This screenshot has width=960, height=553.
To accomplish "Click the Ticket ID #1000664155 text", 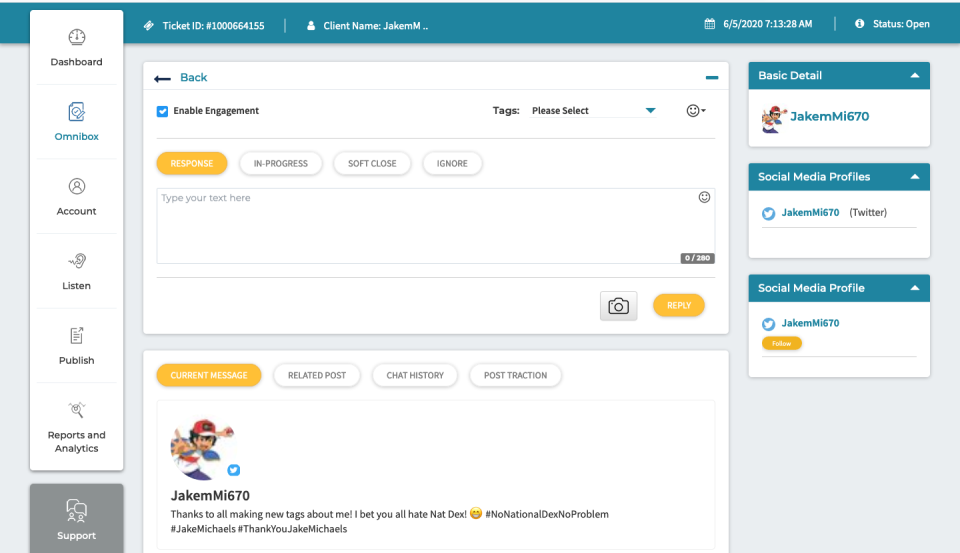I will (x=213, y=26).
